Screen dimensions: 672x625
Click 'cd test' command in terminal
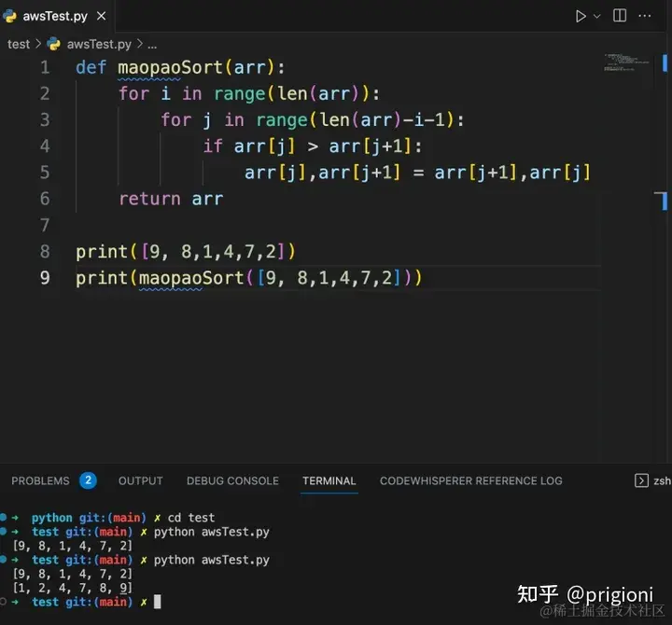pos(191,518)
